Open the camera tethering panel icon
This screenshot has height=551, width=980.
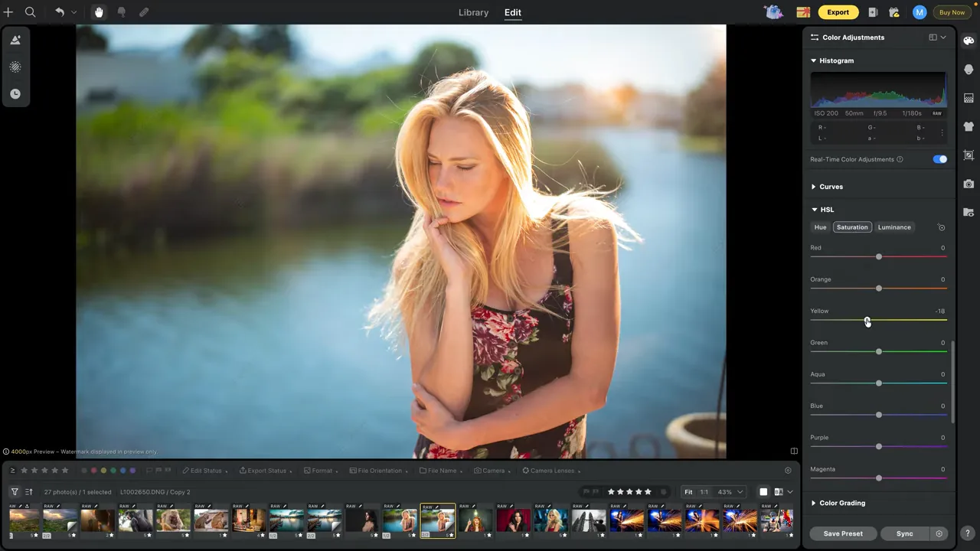(x=969, y=184)
